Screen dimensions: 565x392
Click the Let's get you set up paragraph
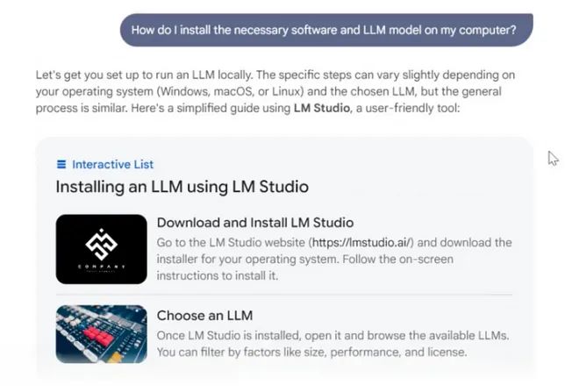click(x=275, y=91)
